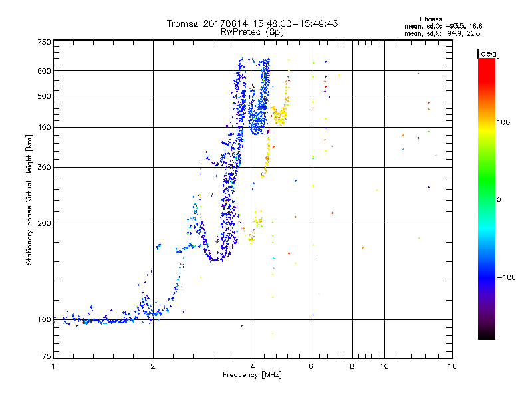Click the x-axis label 'Frequency [MHz]'
Screen dimensions: 532x399
tap(252, 375)
